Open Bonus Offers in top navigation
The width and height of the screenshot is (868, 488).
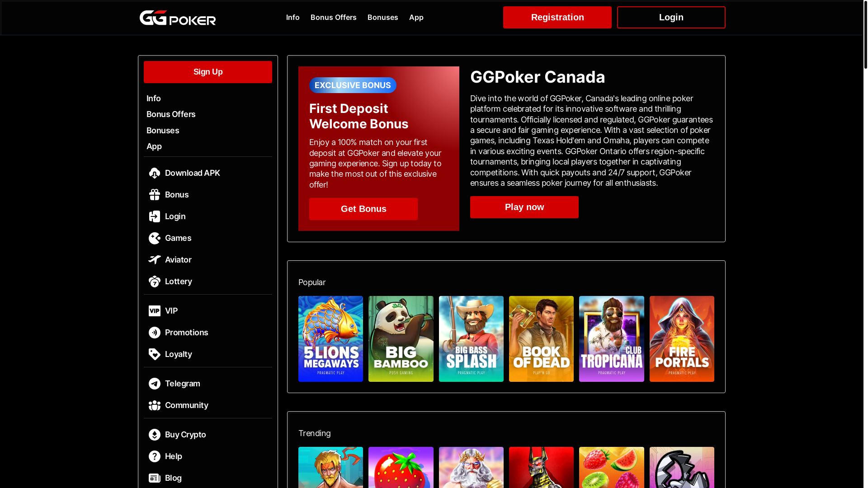point(333,17)
